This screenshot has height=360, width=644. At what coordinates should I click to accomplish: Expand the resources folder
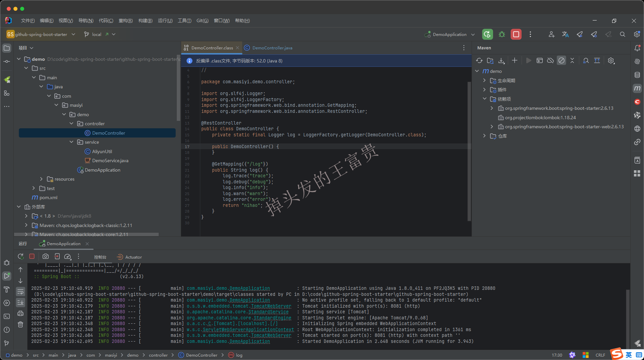click(x=41, y=179)
